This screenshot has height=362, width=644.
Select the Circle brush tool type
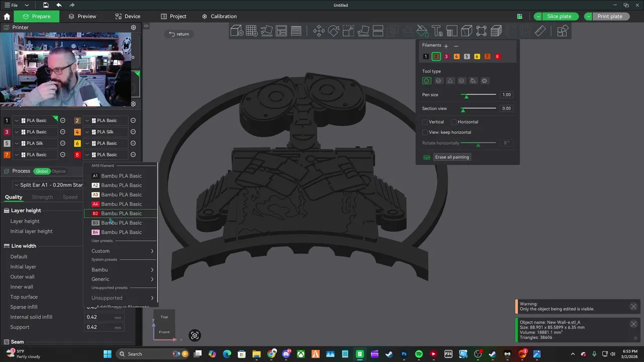[x=427, y=81]
